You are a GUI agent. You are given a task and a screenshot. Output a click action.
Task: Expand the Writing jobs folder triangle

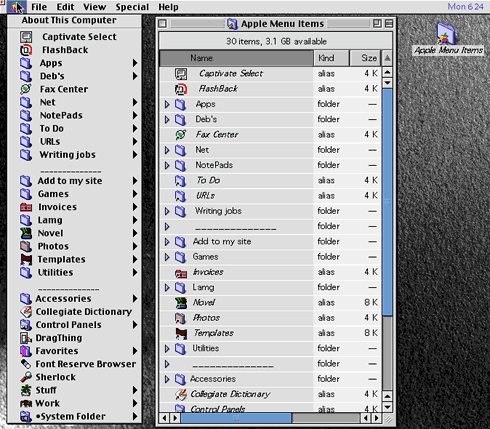(167, 211)
